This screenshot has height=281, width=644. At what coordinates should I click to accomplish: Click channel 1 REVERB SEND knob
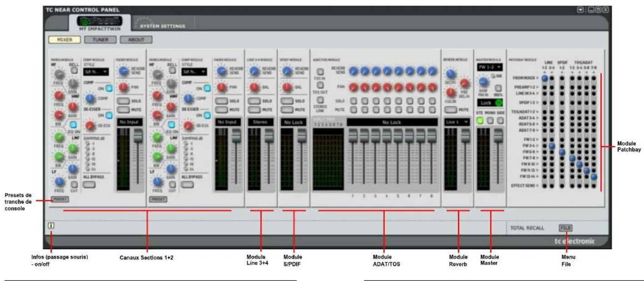click(123, 70)
